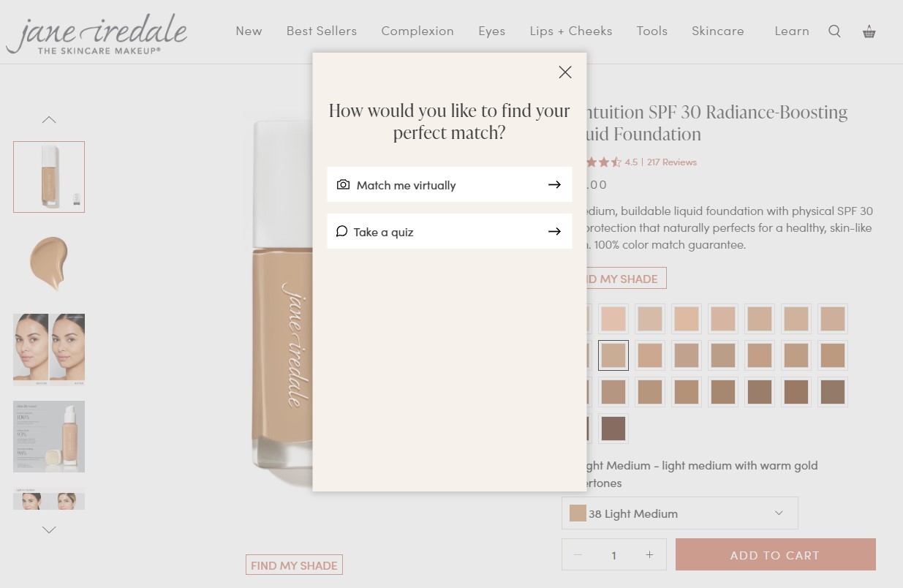Choose Take a quiz option
The height and width of the screenshot is (588, 903).
(x=450, y=231)
